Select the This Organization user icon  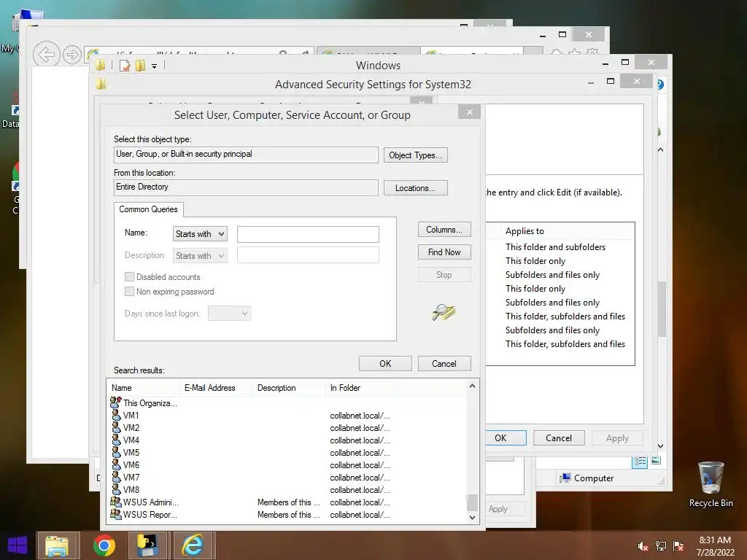click(116, 402)
